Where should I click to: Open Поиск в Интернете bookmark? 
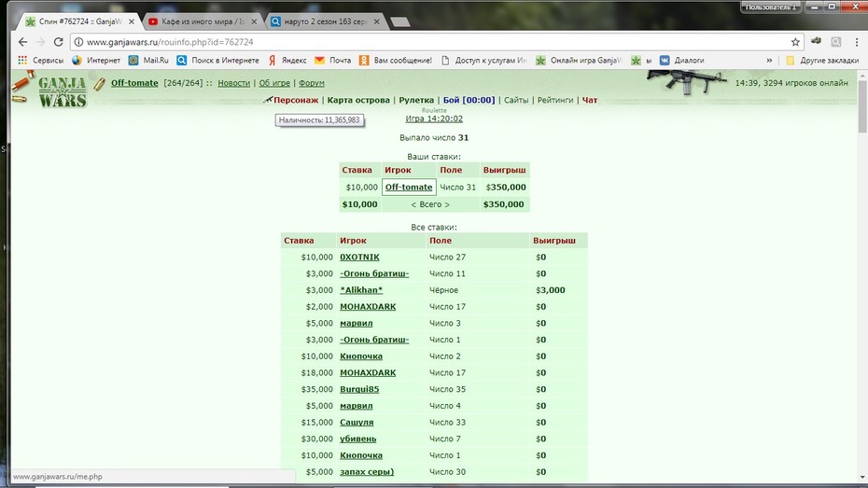pyautogui.click(x=217, y=61)
